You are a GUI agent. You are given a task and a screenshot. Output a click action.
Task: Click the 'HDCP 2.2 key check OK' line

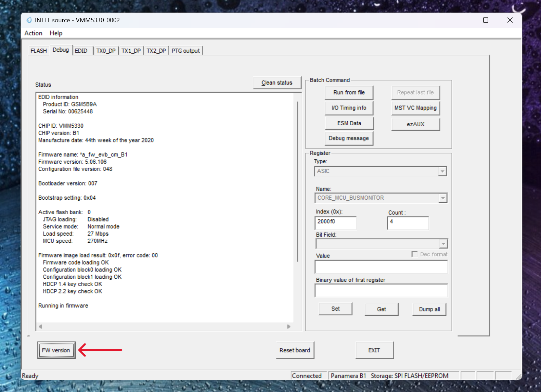pos(73,291)
